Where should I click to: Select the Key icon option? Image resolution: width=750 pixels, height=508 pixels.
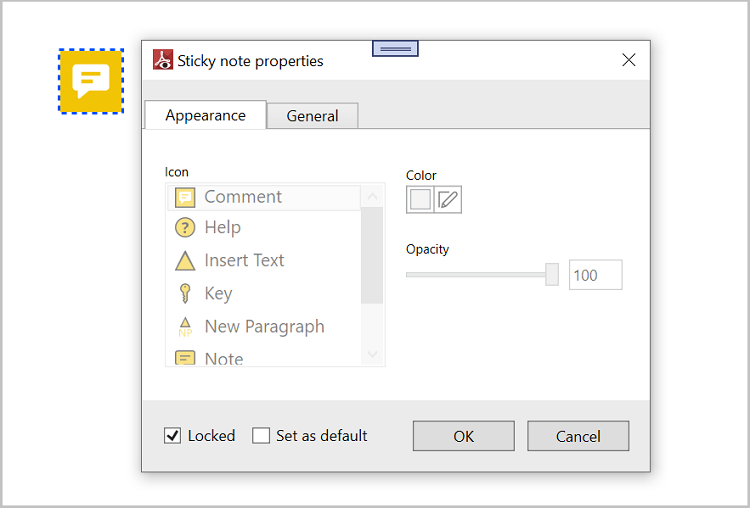[x=185, y=293]
